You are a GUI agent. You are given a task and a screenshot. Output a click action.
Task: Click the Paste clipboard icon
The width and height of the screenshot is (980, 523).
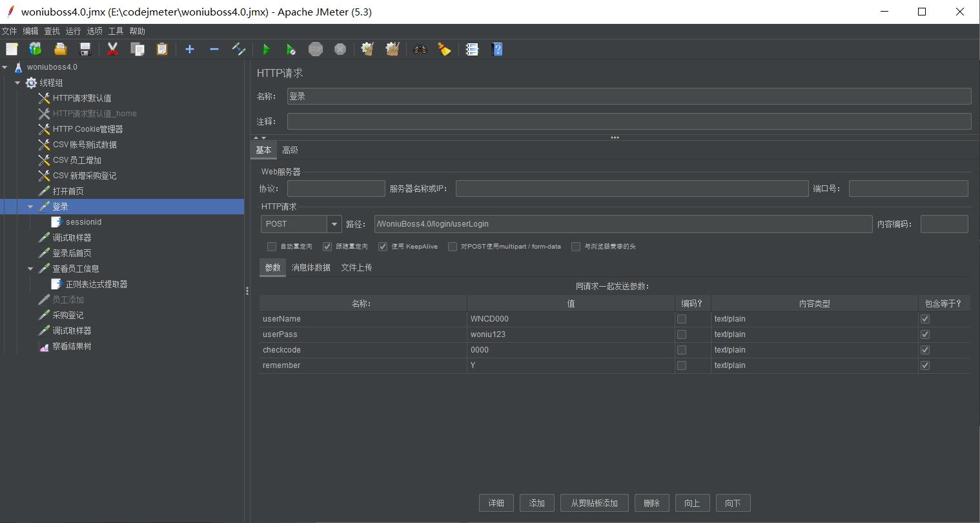[161, 49]
